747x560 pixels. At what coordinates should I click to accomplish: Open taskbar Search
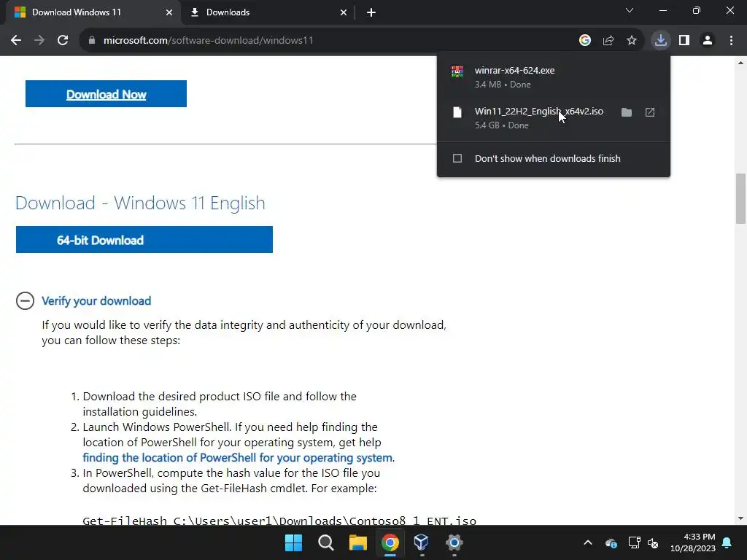tap(326, 542)
